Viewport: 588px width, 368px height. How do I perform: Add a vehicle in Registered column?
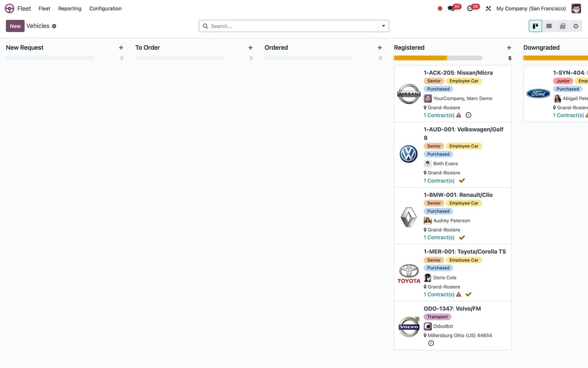(x=509, y=48)
